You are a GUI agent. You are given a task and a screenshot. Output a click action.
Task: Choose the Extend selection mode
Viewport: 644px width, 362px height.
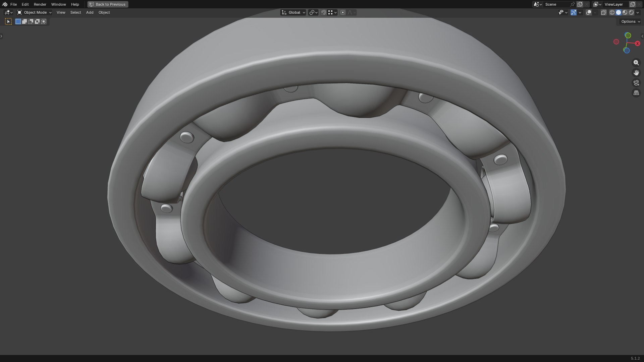pos(24,21)
